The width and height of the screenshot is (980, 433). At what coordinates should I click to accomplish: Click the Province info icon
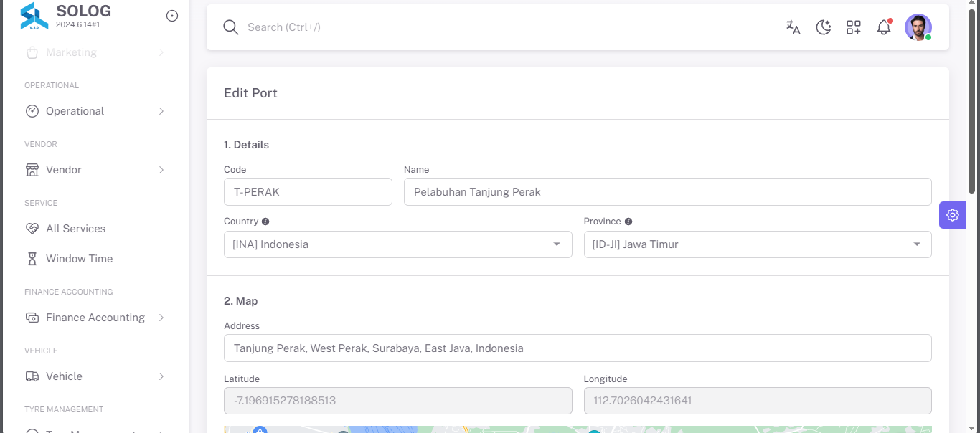click(x=628, y=222)
